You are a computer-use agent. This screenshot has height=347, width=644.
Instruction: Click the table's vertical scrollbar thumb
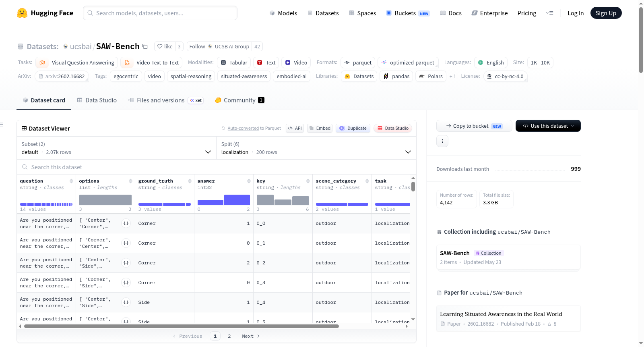pos(413,187)
